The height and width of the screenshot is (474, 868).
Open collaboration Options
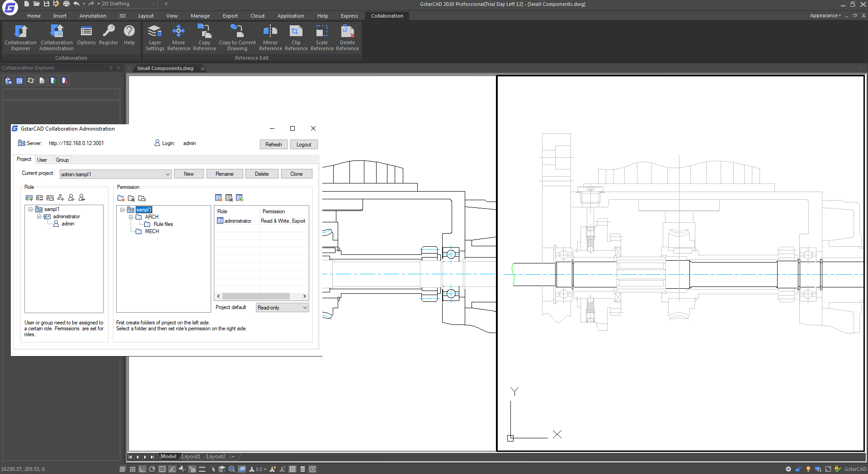[86, 35]
